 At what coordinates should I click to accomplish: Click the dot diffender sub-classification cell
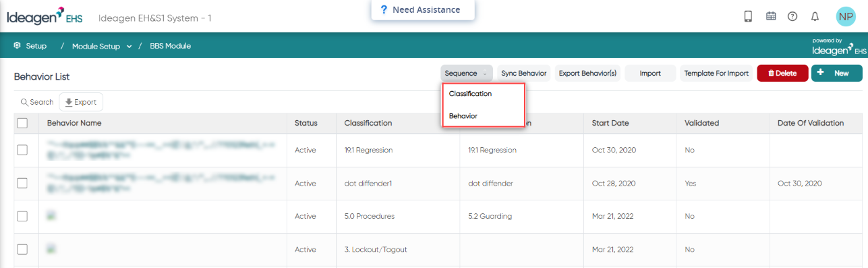pyautogui.click(x=490, y=183)
